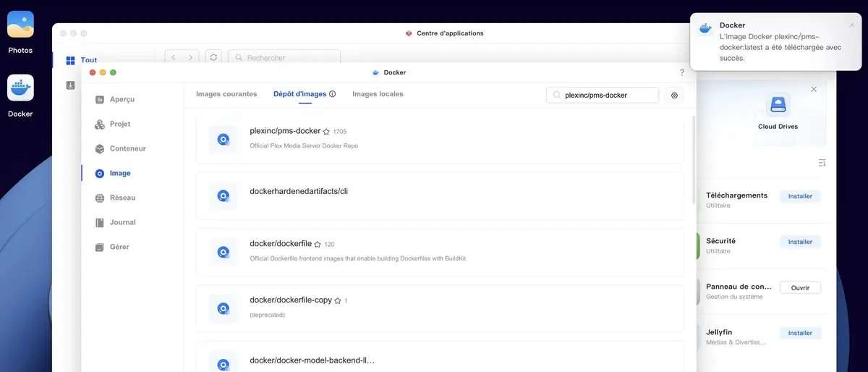This screenshot has width=868, height=372.
Task: Open Cloud Drives app icon
Action: 778,106
